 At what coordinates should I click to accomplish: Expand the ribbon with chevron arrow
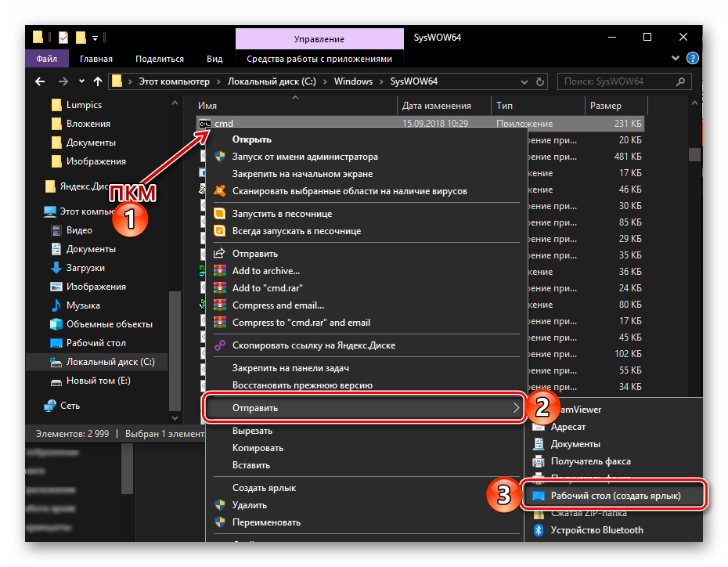[x=676, y=59]
